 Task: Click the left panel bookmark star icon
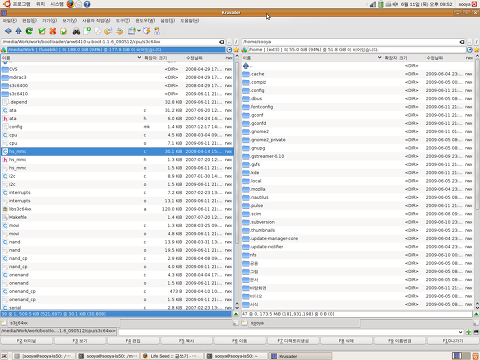(x=236, y=50)
